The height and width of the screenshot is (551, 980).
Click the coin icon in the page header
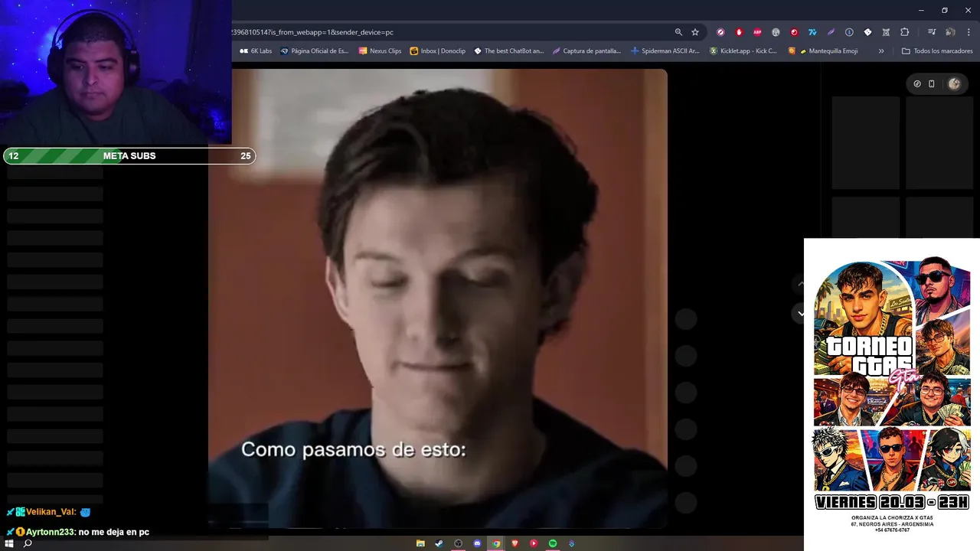[x=917, y=84]
